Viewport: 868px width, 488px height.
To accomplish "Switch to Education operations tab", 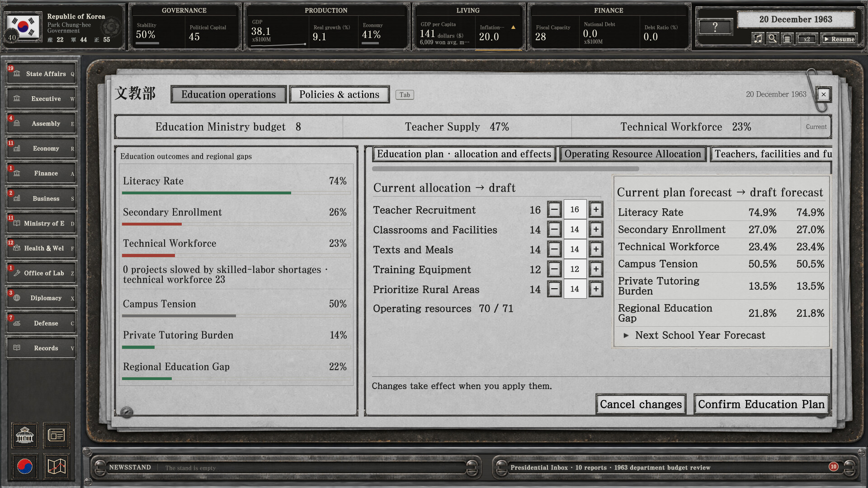I will point(228,94).
